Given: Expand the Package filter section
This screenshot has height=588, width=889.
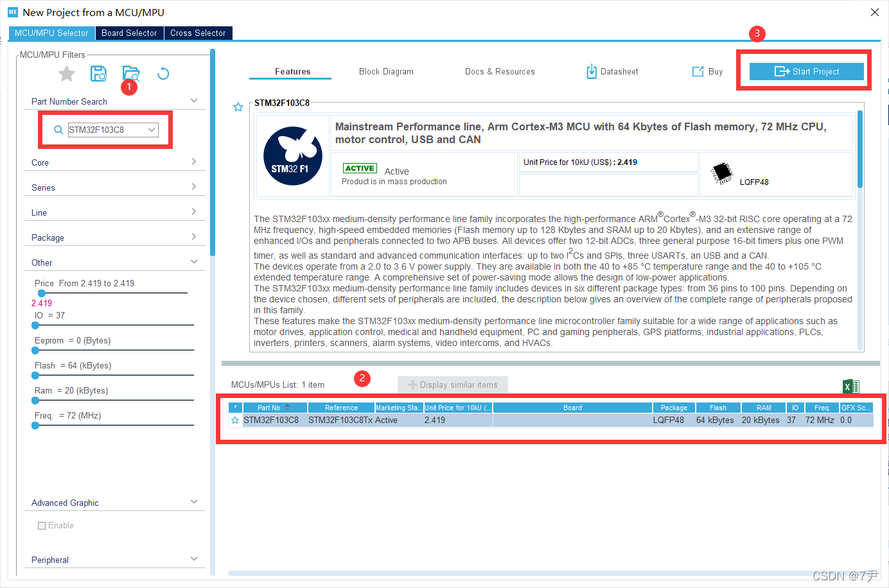Looking at the screenshot, I should tap(194, 237).
